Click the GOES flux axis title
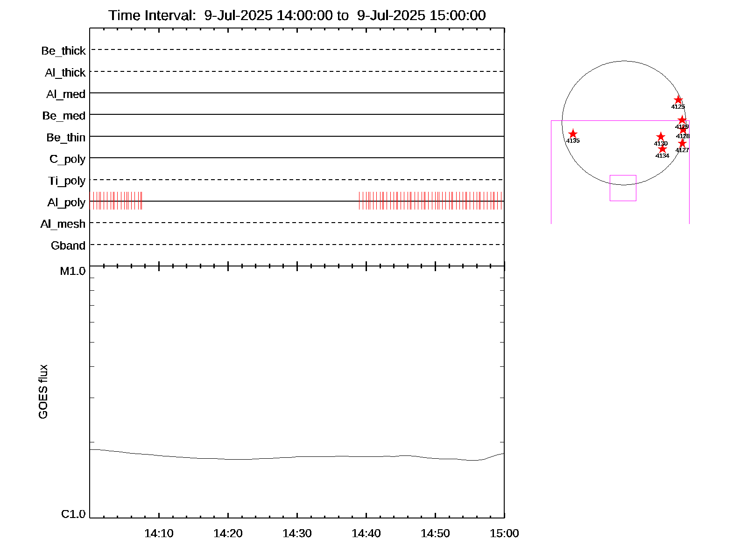The width and height of the screenshot is (747, 560). point(43,392)
